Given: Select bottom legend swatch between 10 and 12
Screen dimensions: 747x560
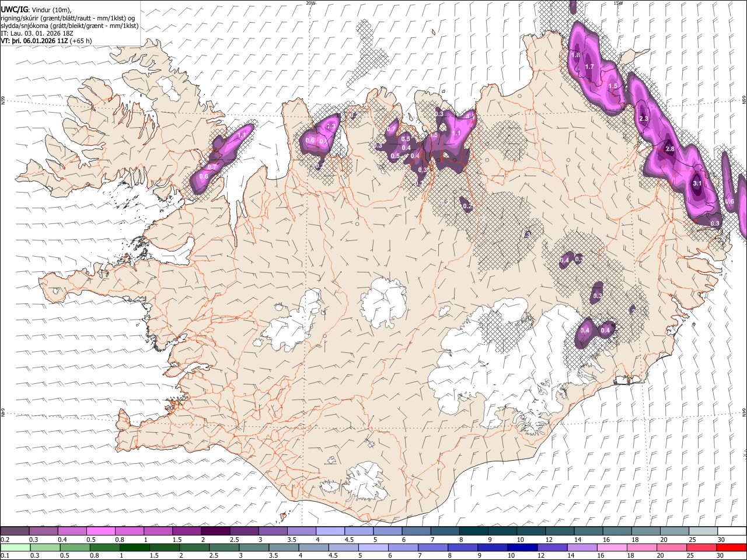Looking at the screenshot, I should pyautogui.click(x=521, y=547).
